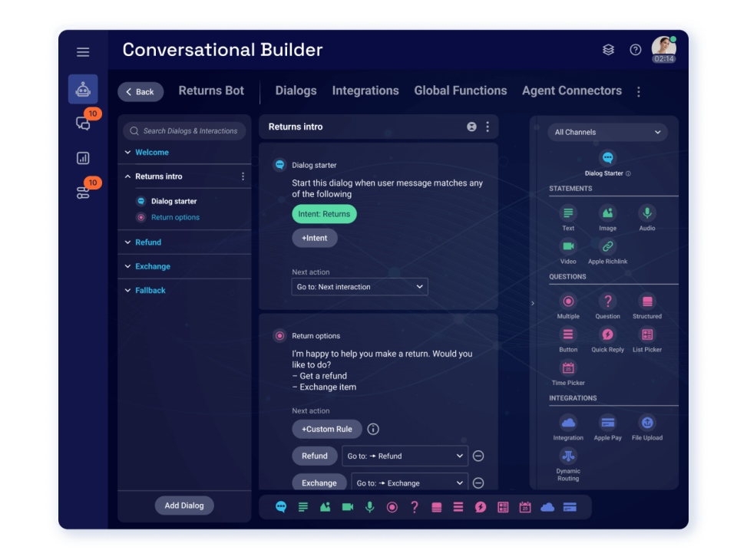
Task: Click the Dynamic Routing integration icon
Action: (x=568, y=456)
